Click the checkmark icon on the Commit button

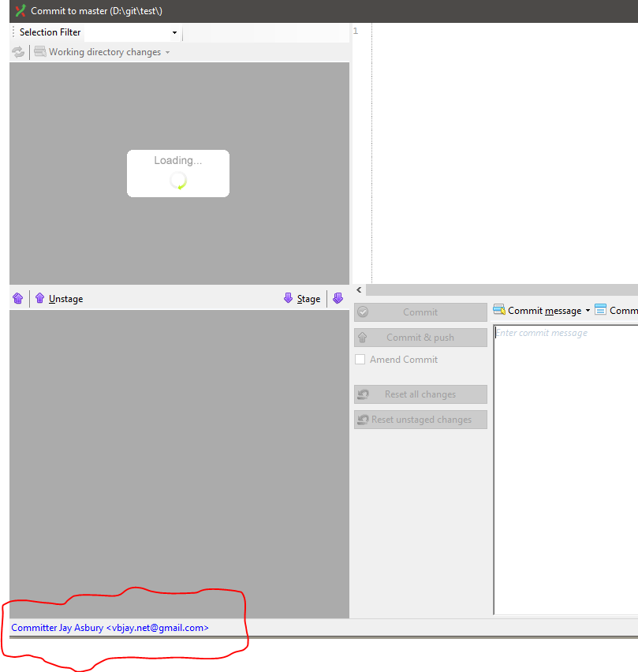[x=362, y=312]
